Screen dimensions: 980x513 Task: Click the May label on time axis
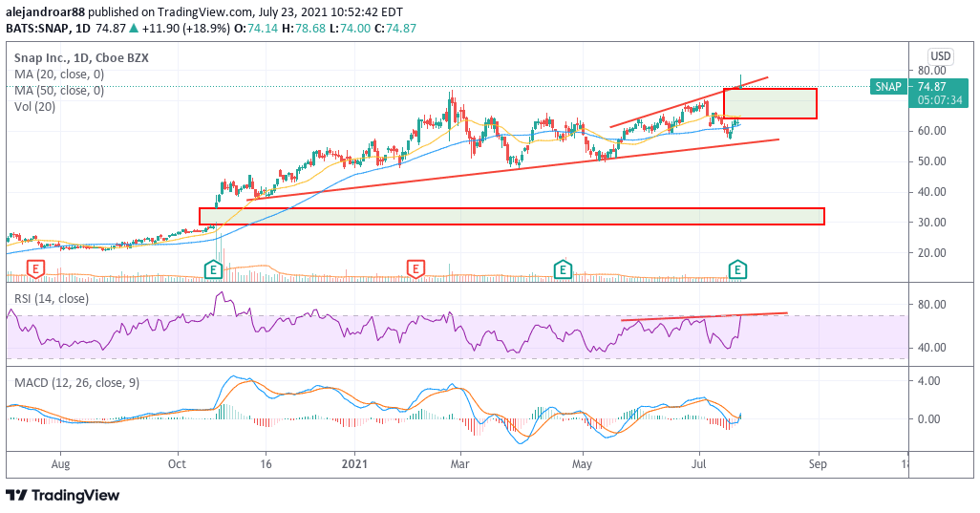point(582,464)
